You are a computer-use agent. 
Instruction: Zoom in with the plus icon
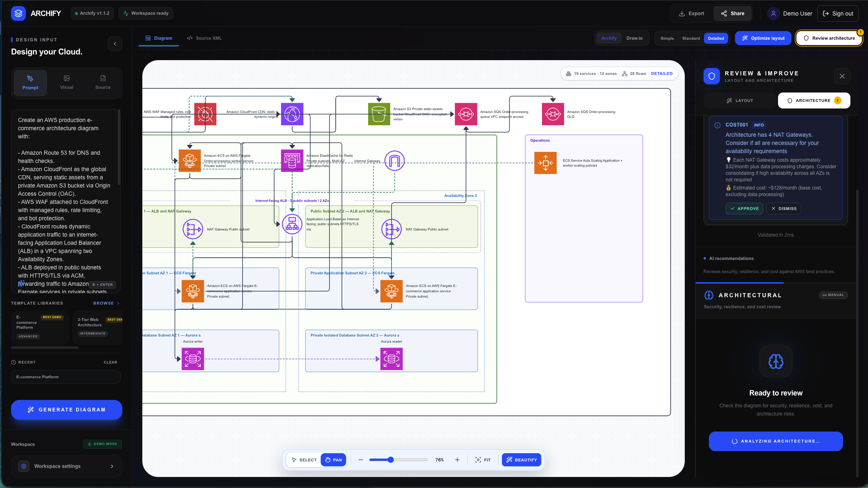click(x=457, y=460)
